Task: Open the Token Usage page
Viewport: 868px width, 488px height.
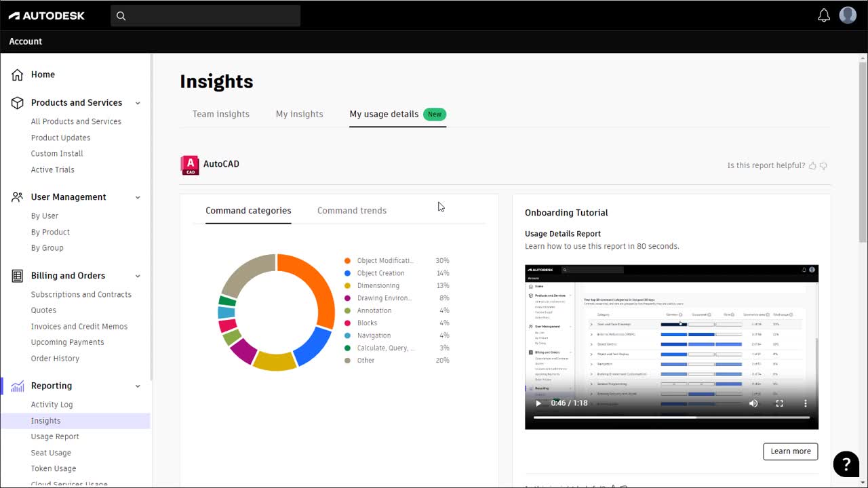Action: tap(54, 468)
